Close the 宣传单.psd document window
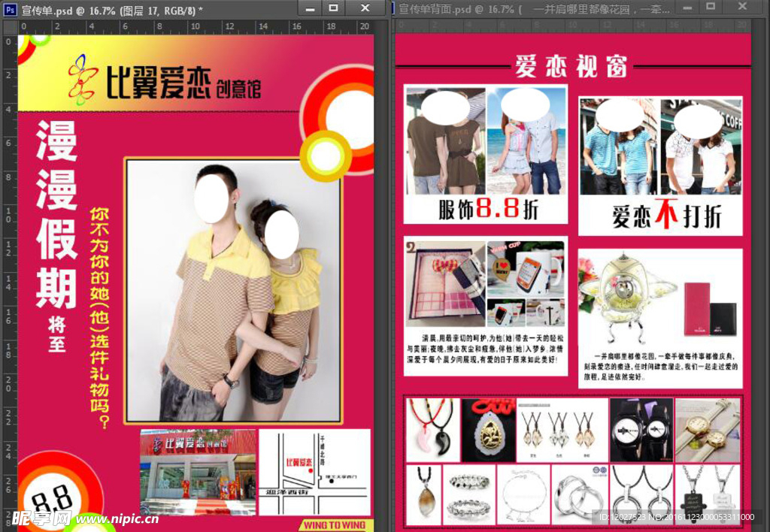Image resolution: width=770 pixels, height=532 pixels. click(365, 8)
